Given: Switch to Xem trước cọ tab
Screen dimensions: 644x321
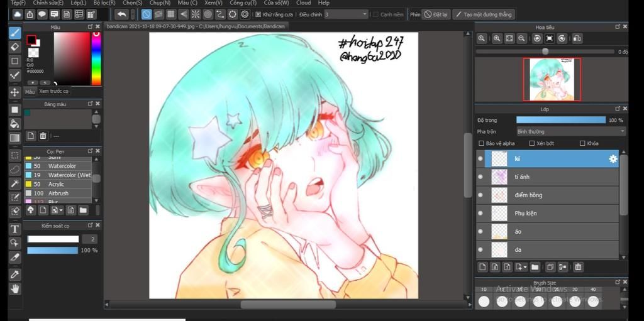Looking at the screenshot, I should (54, 91).
